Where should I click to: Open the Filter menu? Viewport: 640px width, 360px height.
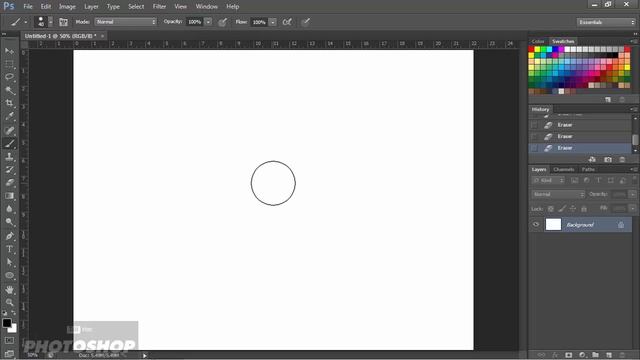pos(159,7)
